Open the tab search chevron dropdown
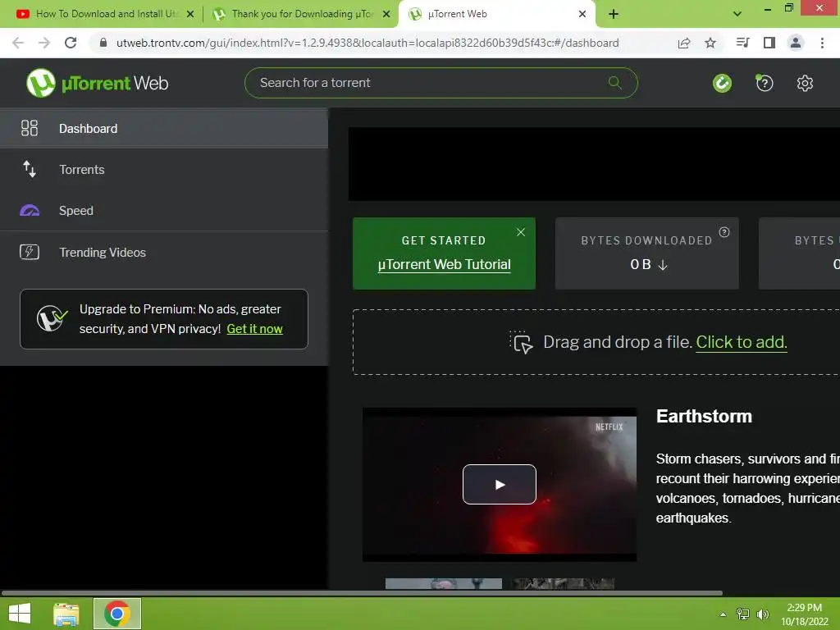The image size is (840, 630). [737, 14]
